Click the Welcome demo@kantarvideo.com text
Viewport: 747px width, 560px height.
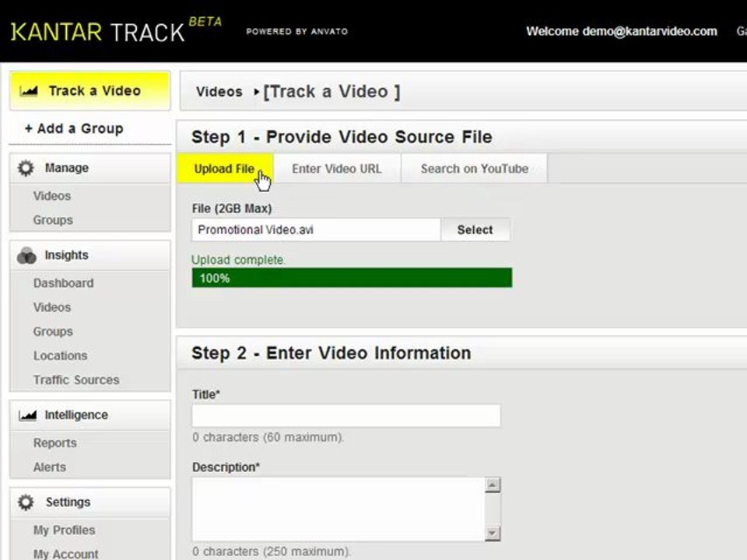[621, 31]
